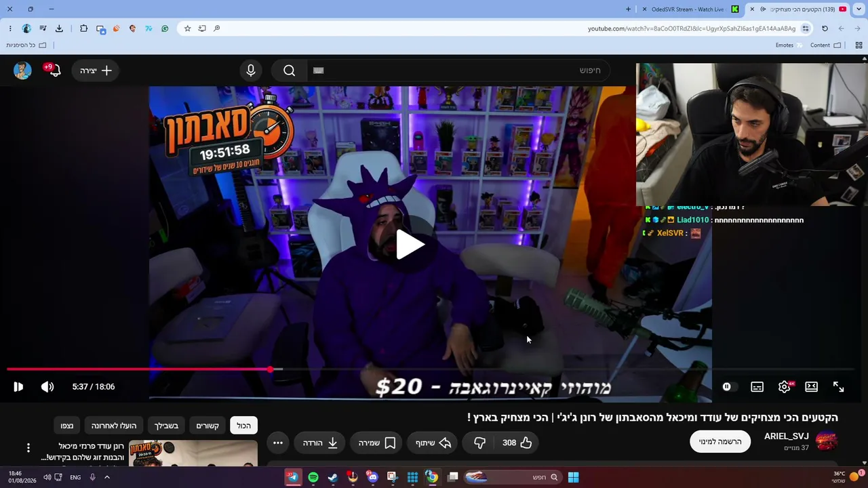Start voice search with the microphone icon
This screenshot has width=868, height=488.
[251, 70]
